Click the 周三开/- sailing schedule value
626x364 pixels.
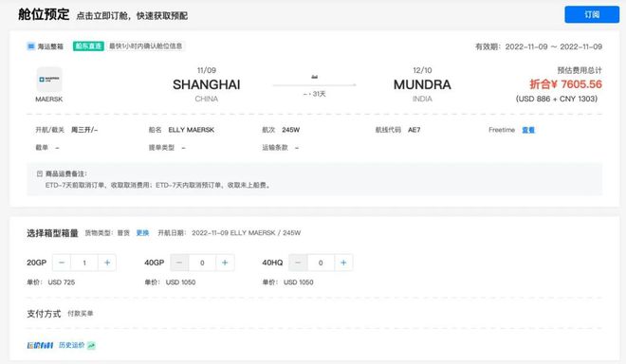click(84, 130)
